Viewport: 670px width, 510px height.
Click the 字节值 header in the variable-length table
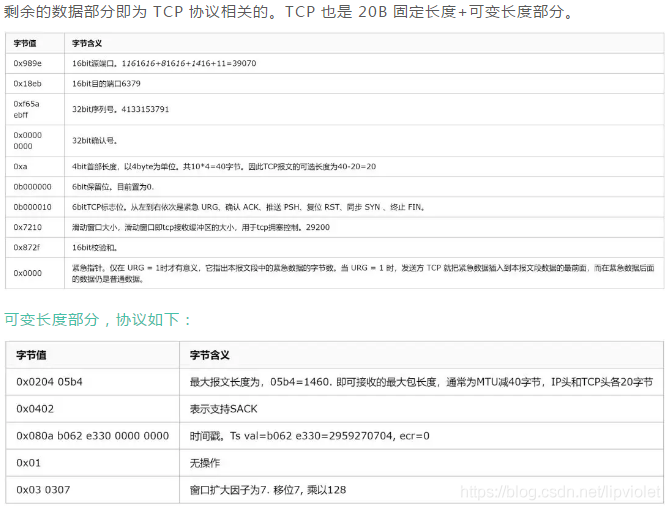click(x=93, y=355)
